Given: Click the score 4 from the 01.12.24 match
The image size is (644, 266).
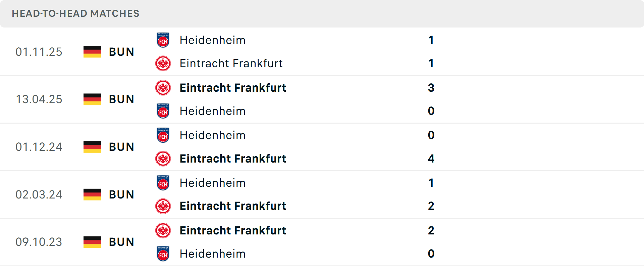Looking at the screenshot, I should click(431, 159).
